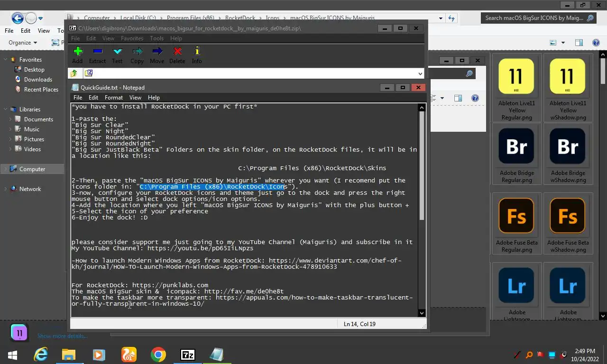The height and width of the screenshot is (364, 607).
Task: Open the Organize dropdown in Explorer
Action: pos(22,43)
